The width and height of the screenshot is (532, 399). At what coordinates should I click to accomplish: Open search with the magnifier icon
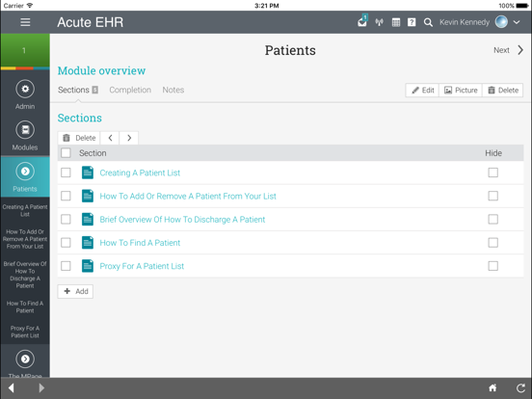tap(428, 22)
